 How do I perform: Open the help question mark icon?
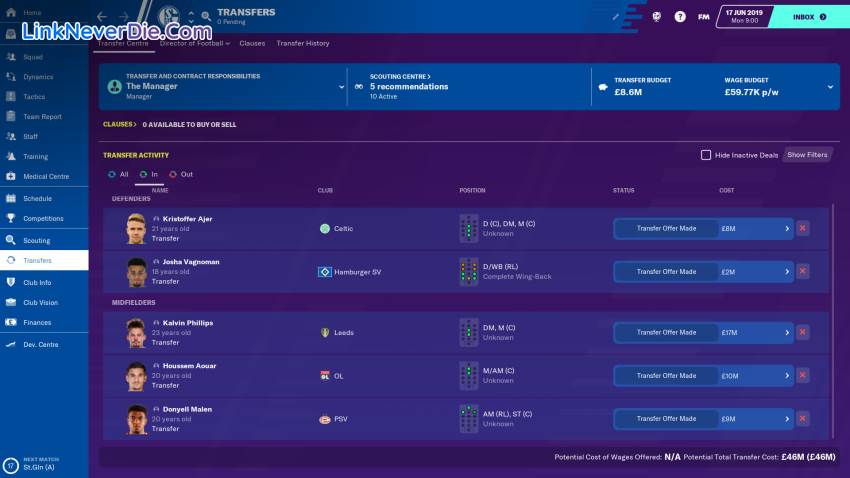(680, 17)
